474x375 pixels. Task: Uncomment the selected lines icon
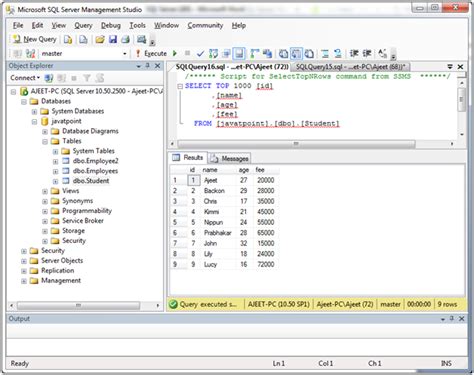[338, 53]
